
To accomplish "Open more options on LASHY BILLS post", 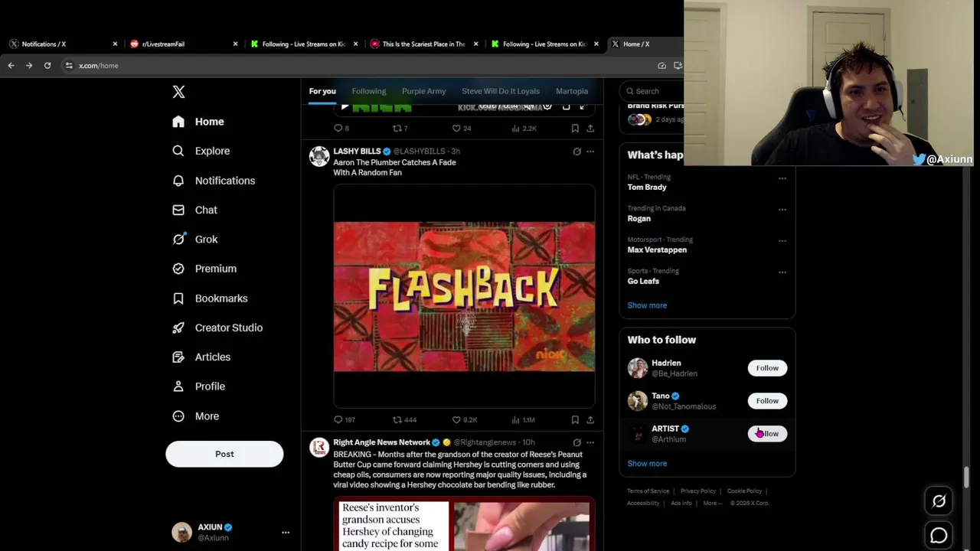I will click(590, 152).
